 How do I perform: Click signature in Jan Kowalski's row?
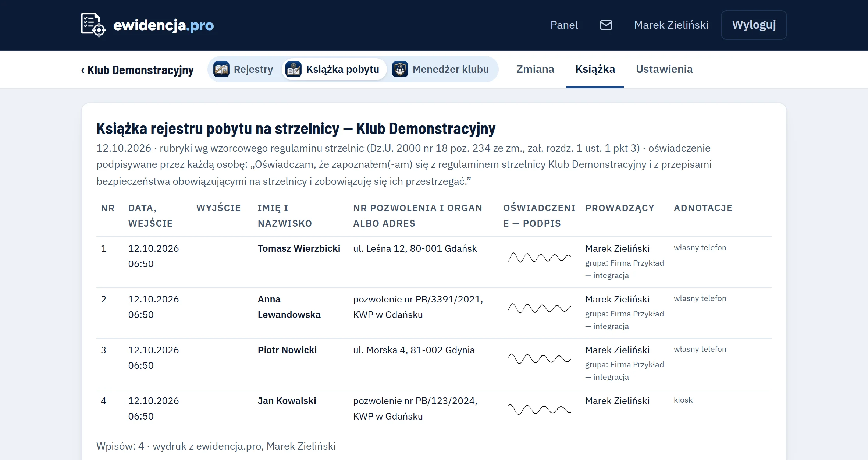click(x=540, y=409)
